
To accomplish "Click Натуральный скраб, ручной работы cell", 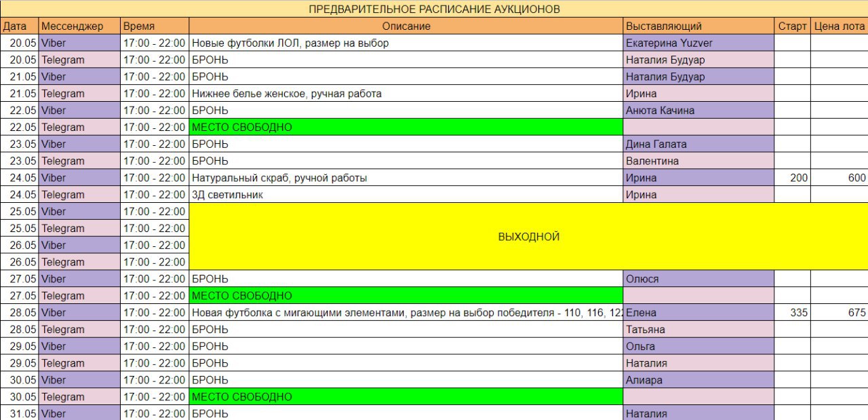I will point(406,178).
